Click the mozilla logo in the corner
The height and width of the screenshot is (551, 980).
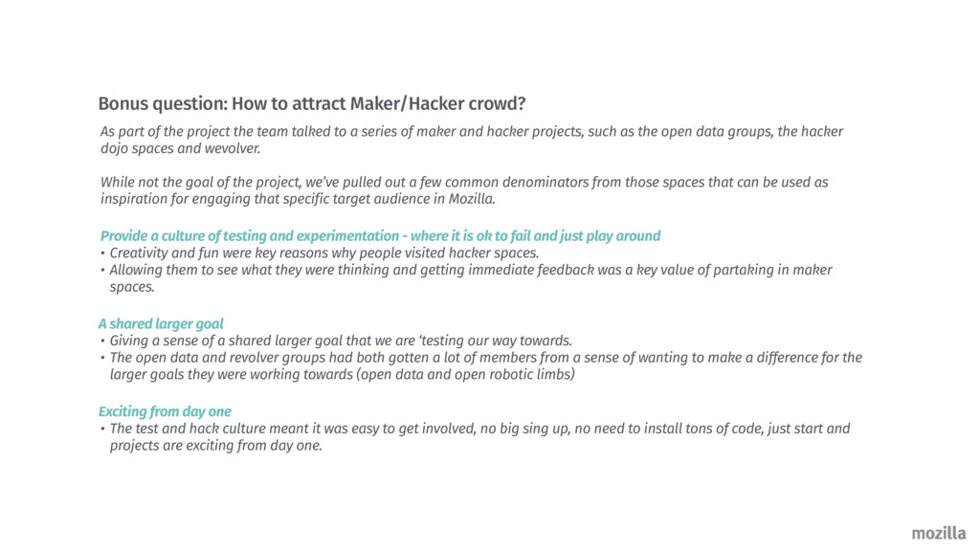pos(938,534)
